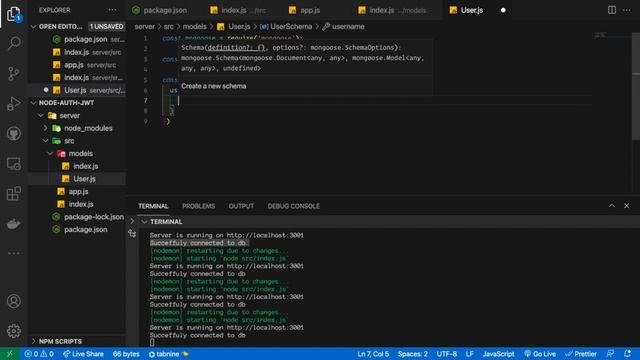640x360 pixels.
Task: Open the Search view icon
Action: tap(14, 43)
